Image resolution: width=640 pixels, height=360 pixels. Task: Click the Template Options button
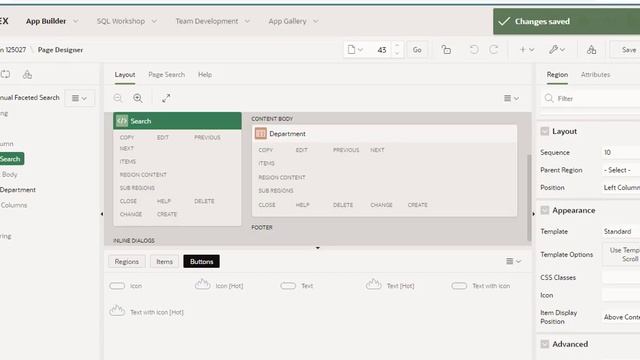click(x=621, y=254)
